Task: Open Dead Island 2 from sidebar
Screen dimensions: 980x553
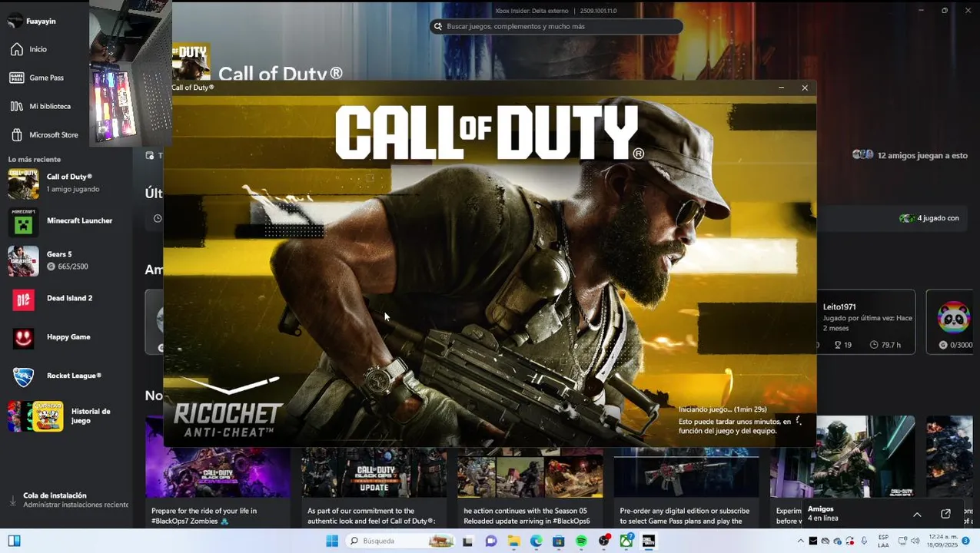Action: coord(65,299)
